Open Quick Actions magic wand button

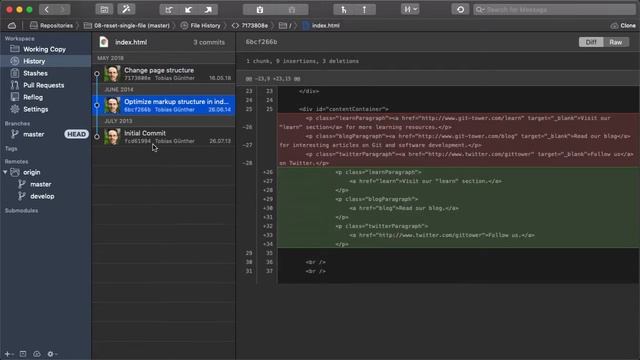[x=126, y=9]
